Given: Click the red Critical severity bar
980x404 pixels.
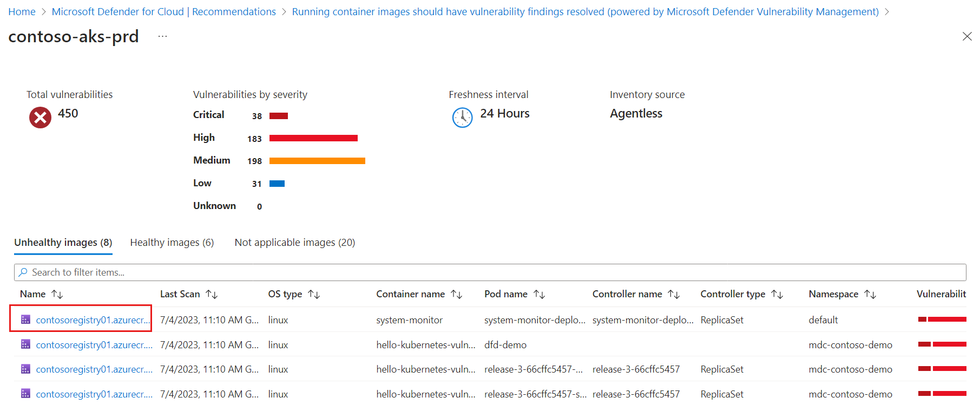Looking at the screenshot, I should (x=279, y=116).
